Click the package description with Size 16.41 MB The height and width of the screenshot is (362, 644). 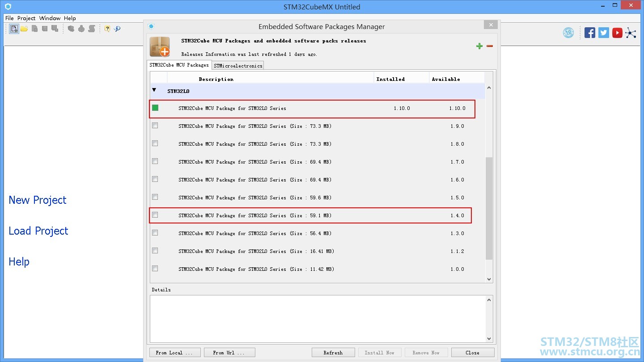256,251
